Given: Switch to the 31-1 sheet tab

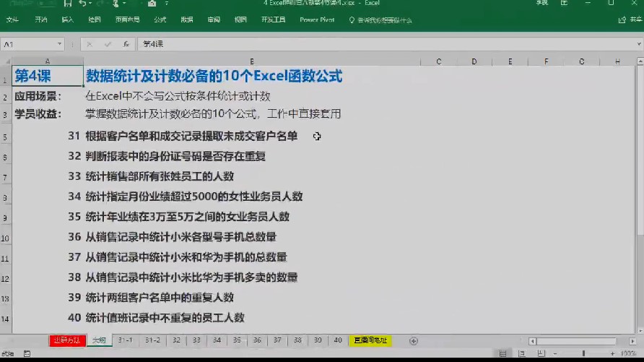Looking at the screenshot, I should coord(126,340).
